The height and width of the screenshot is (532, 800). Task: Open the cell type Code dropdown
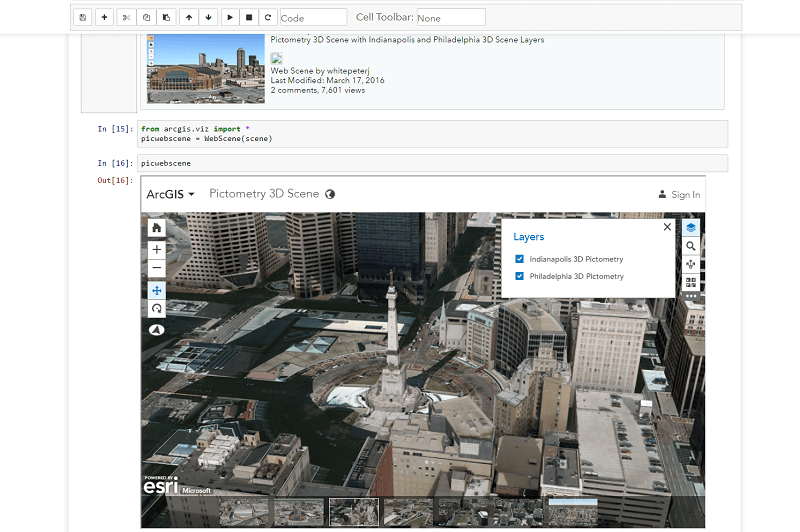tap(313, 18)
